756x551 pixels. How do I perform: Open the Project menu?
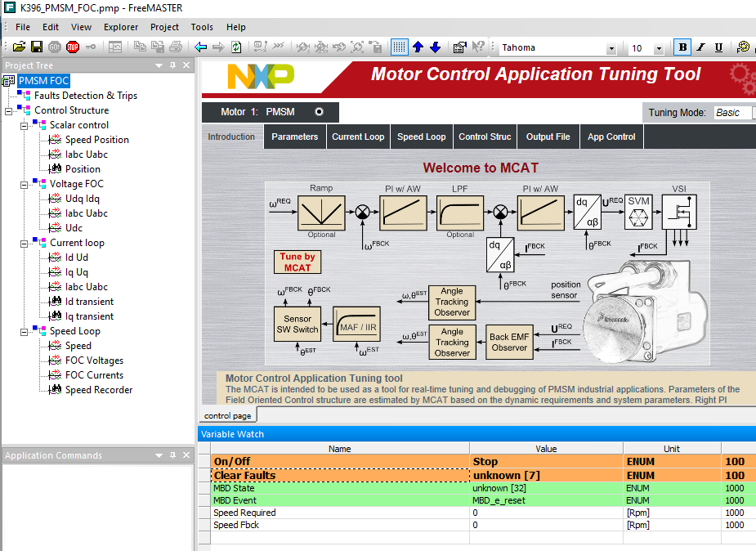[164, 27]
